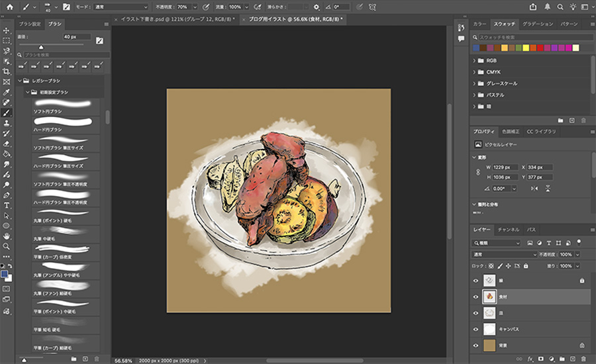The image size is (596, 364).
Task: Delete layer using the trash icon
Action: 583,359
